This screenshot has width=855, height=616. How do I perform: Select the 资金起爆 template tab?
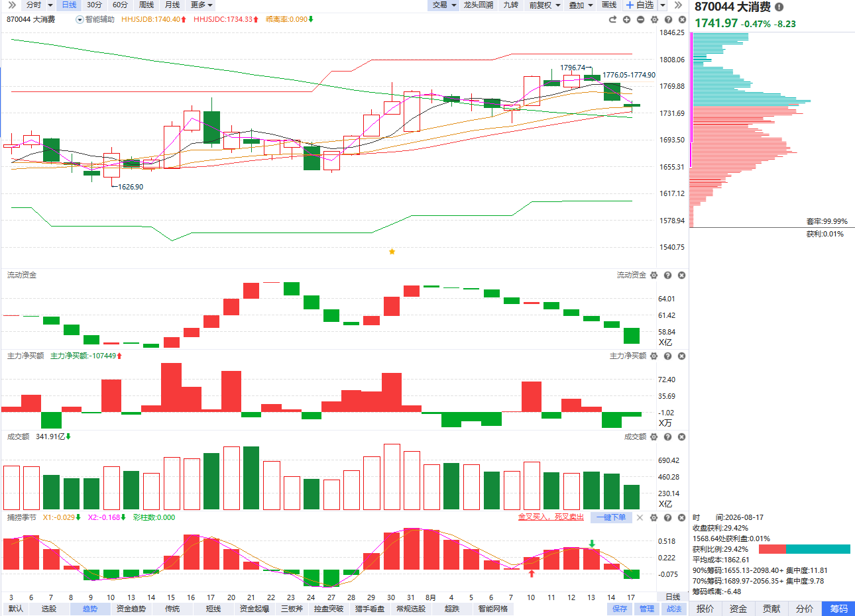[255, 609]
